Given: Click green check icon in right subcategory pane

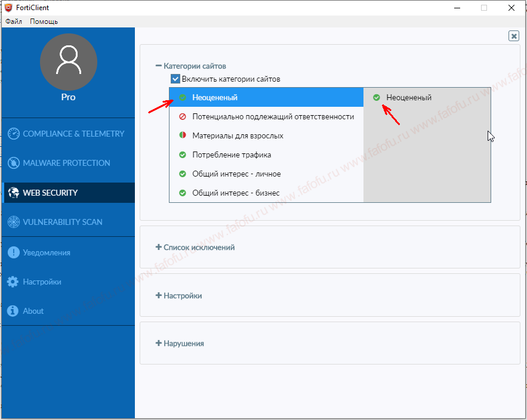Looking at the screenshot, I should click(x=377, y=97).
